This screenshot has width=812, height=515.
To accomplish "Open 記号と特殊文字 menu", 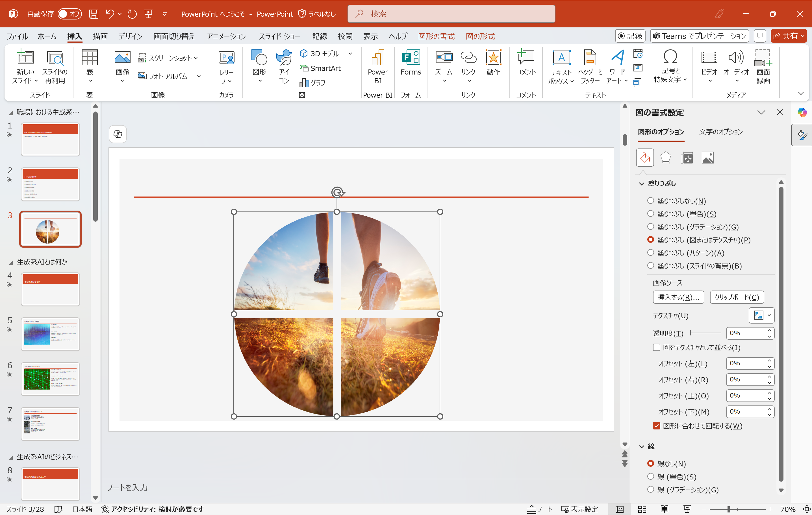I will (x=670, y=66).
